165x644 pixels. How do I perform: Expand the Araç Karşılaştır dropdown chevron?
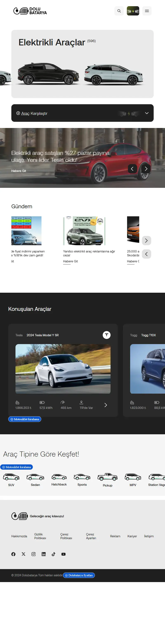pos(147,113)
